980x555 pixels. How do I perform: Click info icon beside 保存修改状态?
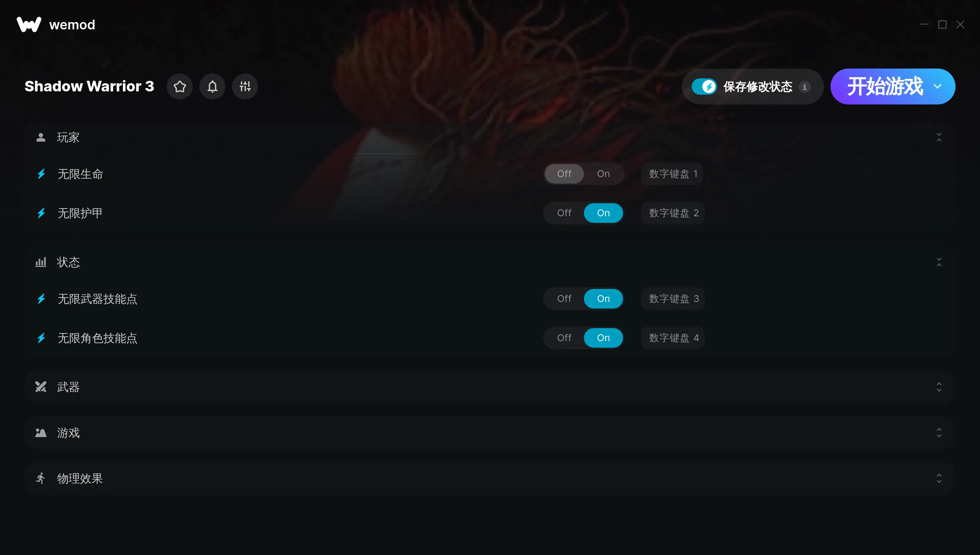[x=804, y=87]
